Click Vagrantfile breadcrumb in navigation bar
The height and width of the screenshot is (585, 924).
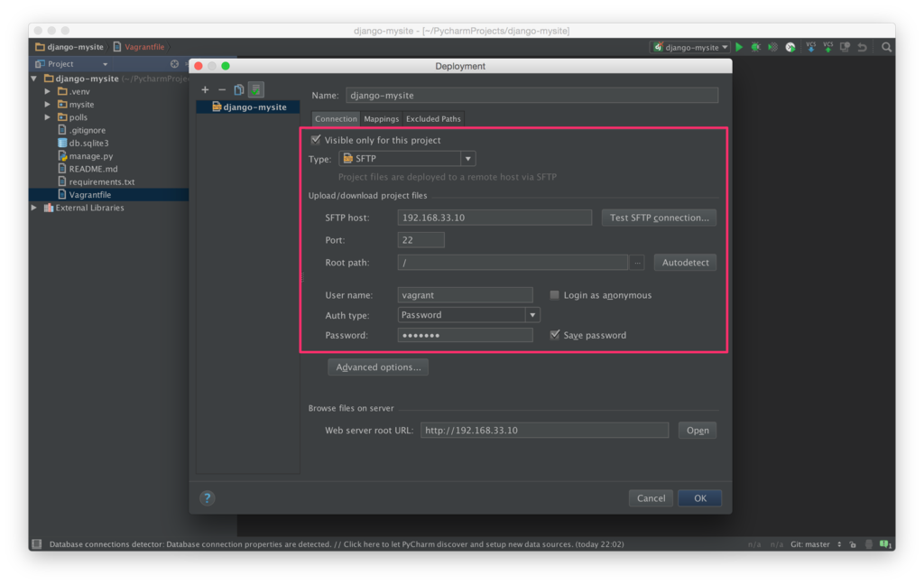[139, 47]
